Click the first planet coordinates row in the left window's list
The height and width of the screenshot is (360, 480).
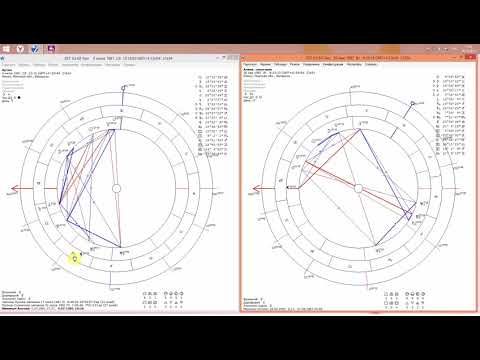point(213,77)
